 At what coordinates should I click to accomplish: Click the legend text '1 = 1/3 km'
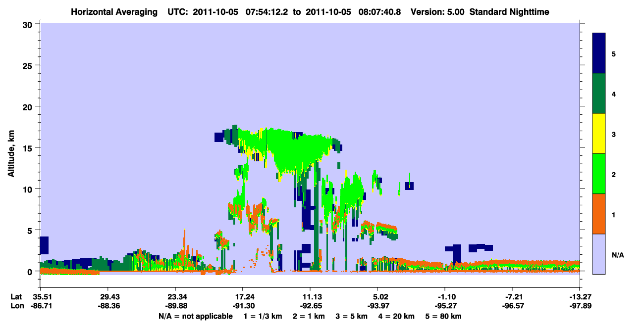coord(264,316)
